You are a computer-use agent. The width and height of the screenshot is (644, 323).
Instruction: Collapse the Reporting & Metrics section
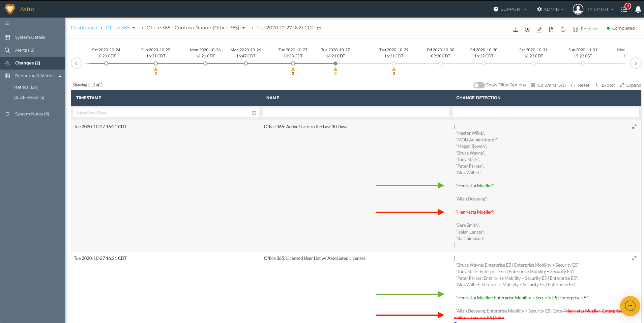(x=60, y=76)
